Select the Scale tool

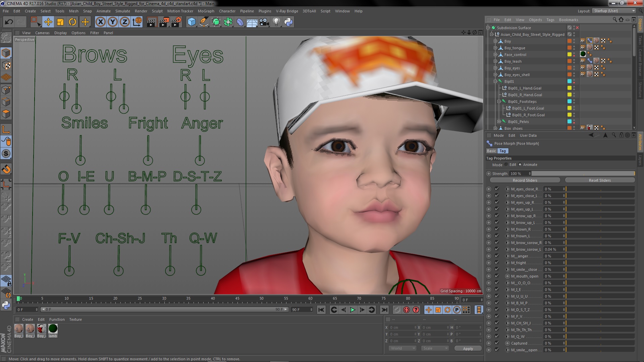pos(60,22)
